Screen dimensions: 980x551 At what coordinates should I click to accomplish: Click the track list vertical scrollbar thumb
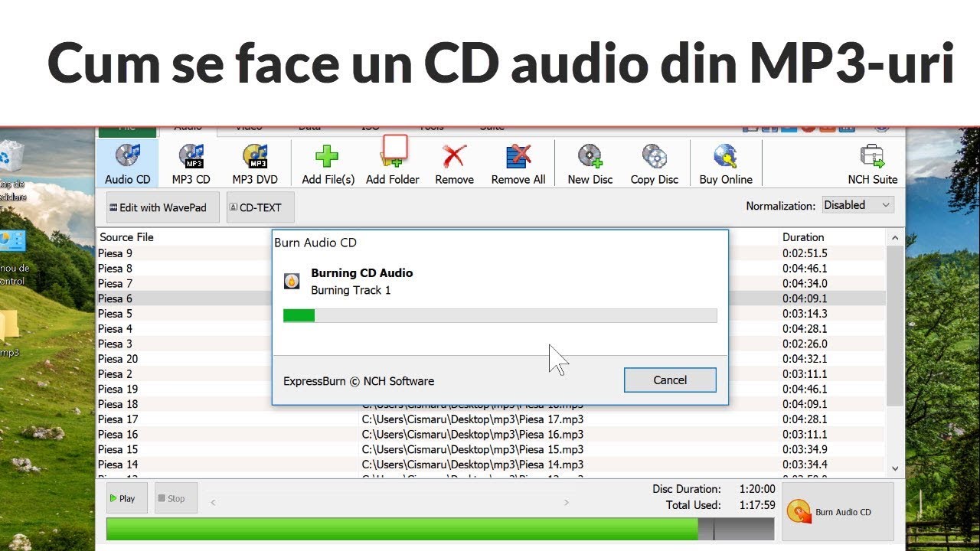(x=895, y=326)
